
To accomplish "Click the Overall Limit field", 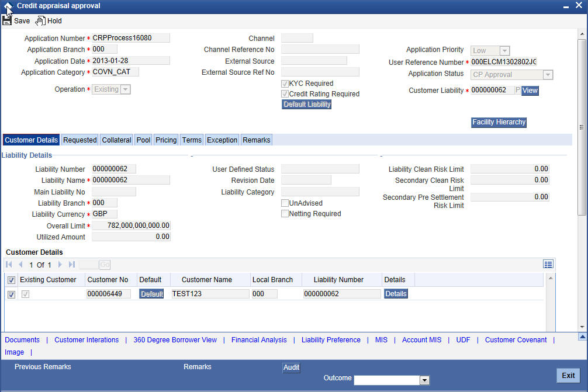I will point(132,226).
